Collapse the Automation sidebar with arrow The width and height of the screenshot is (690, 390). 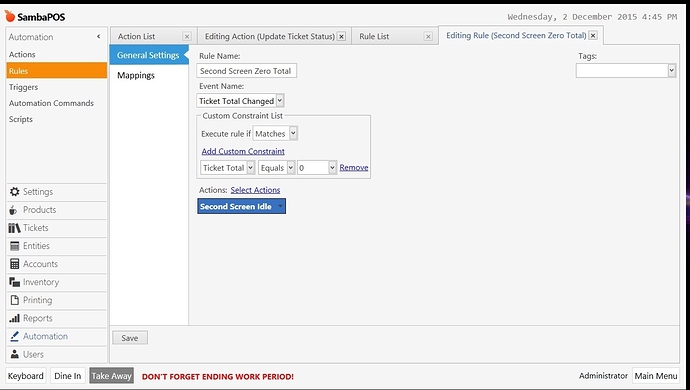tap(99, 37)
